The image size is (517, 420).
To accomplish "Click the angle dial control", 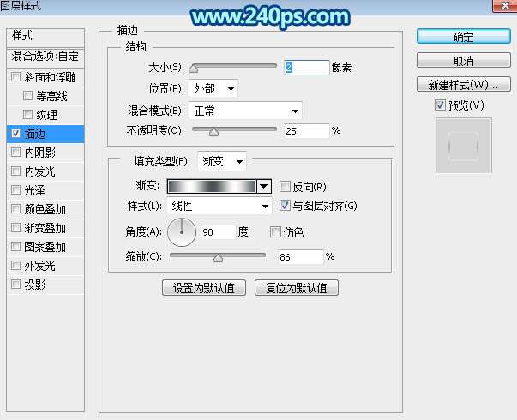I will (182, 232).
